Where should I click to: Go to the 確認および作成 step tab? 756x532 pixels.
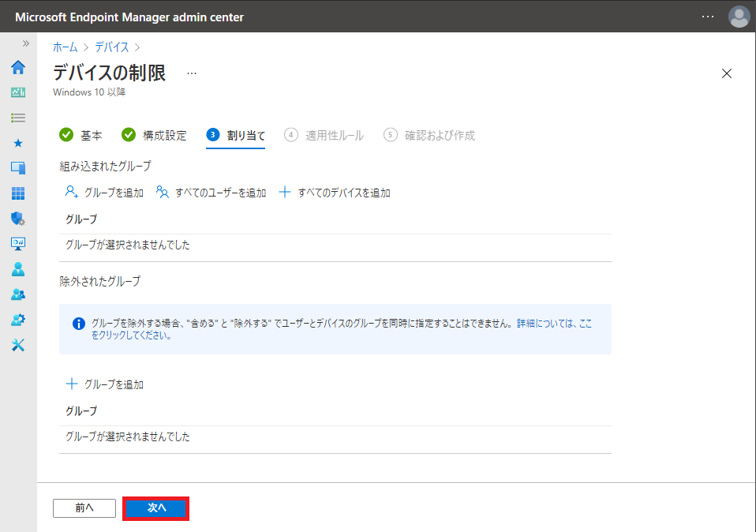429,136
